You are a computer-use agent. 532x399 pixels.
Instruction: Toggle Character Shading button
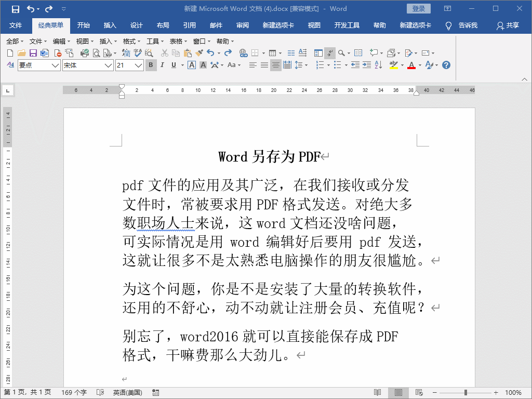click(x=203, y=65)
